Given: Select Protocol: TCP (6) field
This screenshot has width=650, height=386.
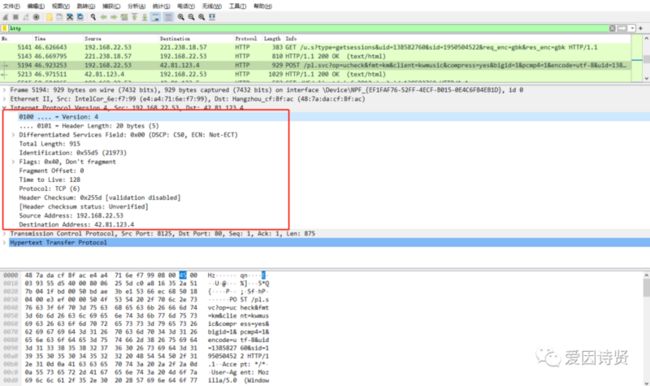Looking at the screenshot, I should pos(49,189).
